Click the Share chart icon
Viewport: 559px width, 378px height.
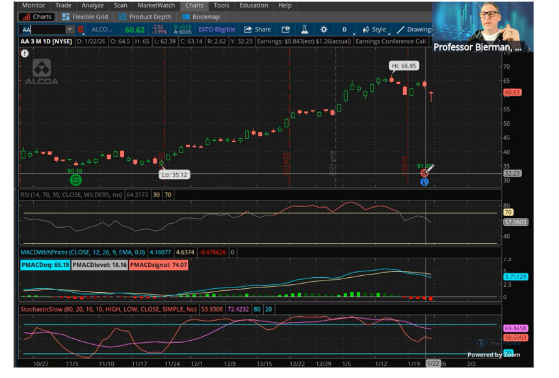pyautogui.click(x=257, y=30)
